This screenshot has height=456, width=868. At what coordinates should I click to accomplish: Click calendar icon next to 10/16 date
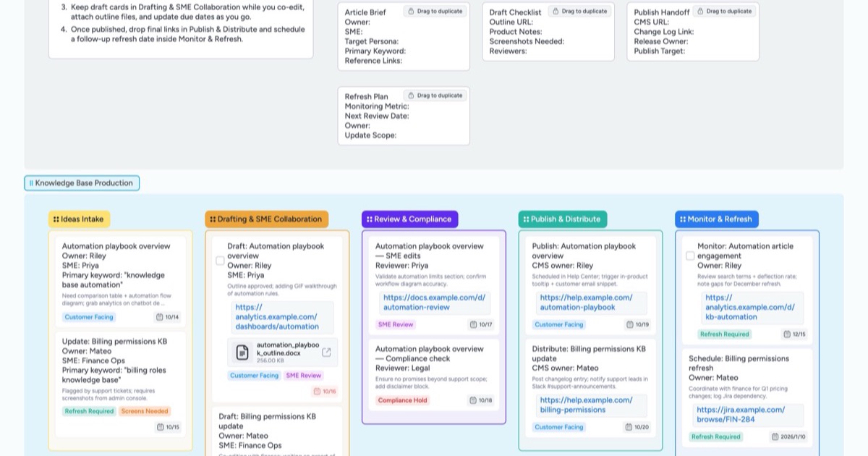pyautogui.click(x=317, y=392)
